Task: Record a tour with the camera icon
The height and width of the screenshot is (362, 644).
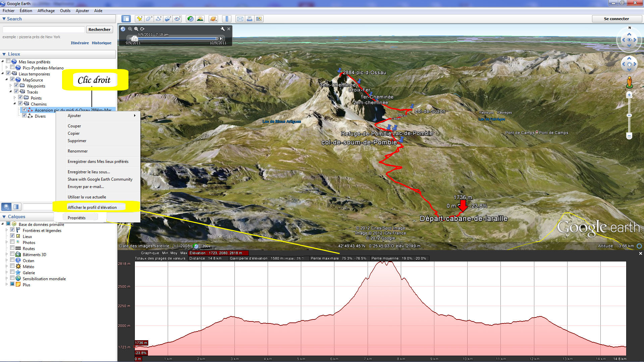Action: tap(177, 19)
